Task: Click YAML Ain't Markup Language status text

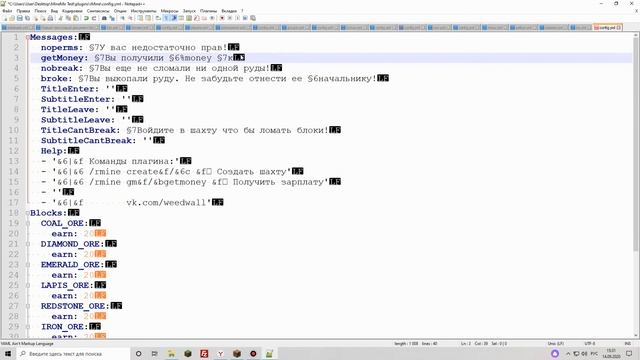Action: (27, 344)
